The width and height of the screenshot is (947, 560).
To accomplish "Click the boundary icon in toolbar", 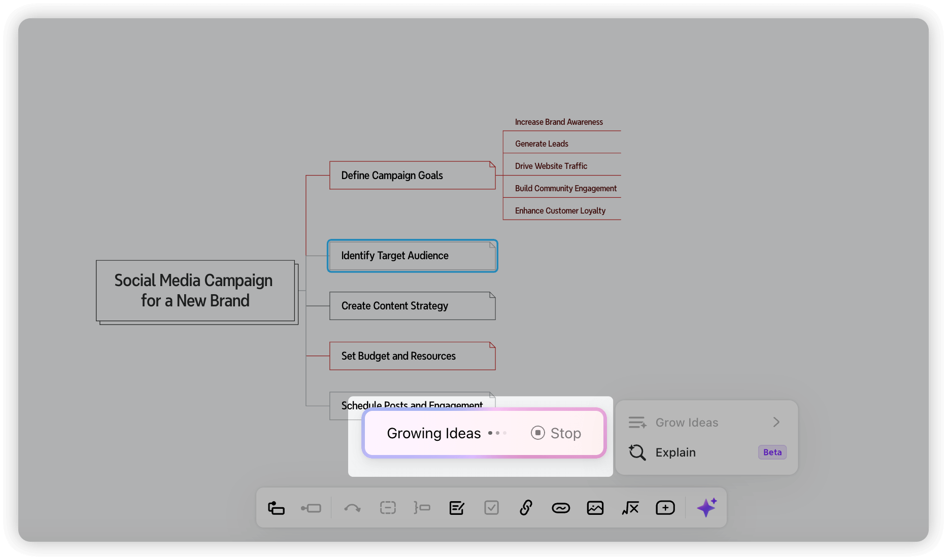I will [x=388, y=508].
